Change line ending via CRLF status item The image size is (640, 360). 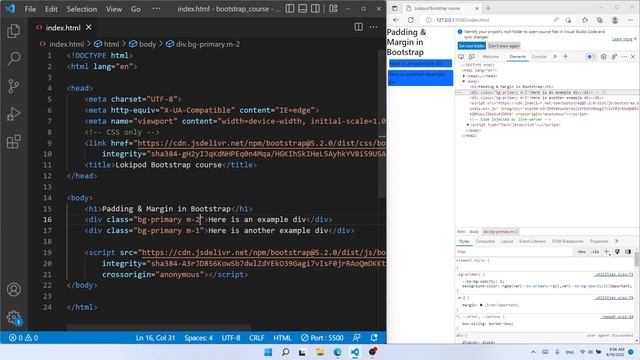tap(256, 338)
